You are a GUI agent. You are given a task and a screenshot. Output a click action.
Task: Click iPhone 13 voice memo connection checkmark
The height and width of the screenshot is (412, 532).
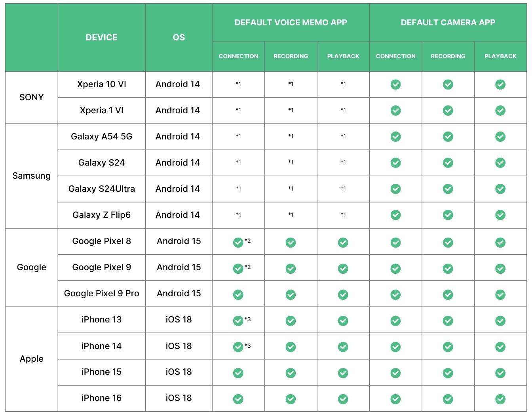click(238, 321)
